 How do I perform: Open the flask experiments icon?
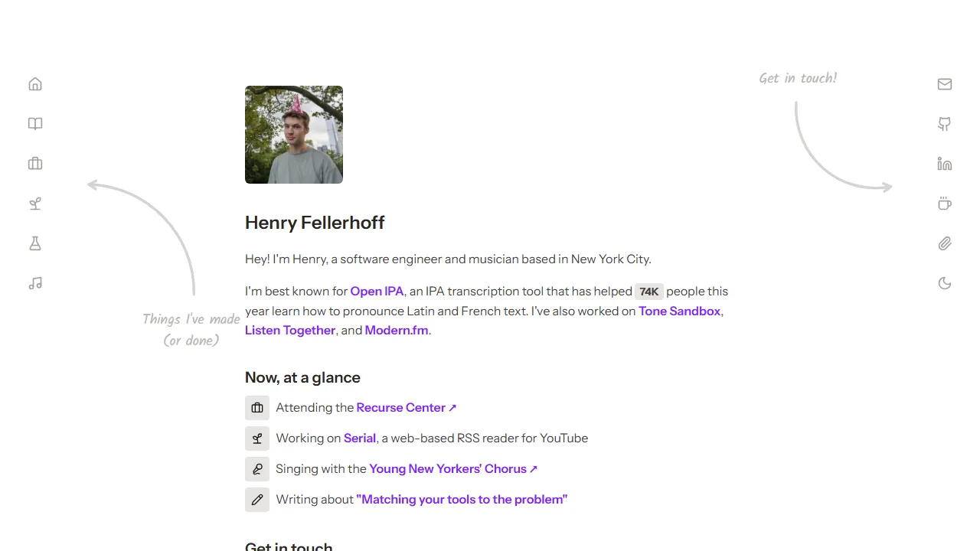[x=34, y=243]
